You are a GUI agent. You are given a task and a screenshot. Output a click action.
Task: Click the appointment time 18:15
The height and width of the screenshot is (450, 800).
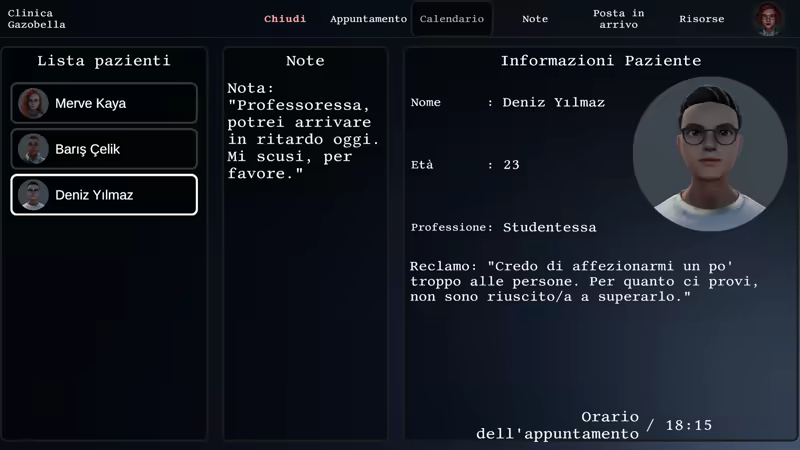click(x=688, y=425)
